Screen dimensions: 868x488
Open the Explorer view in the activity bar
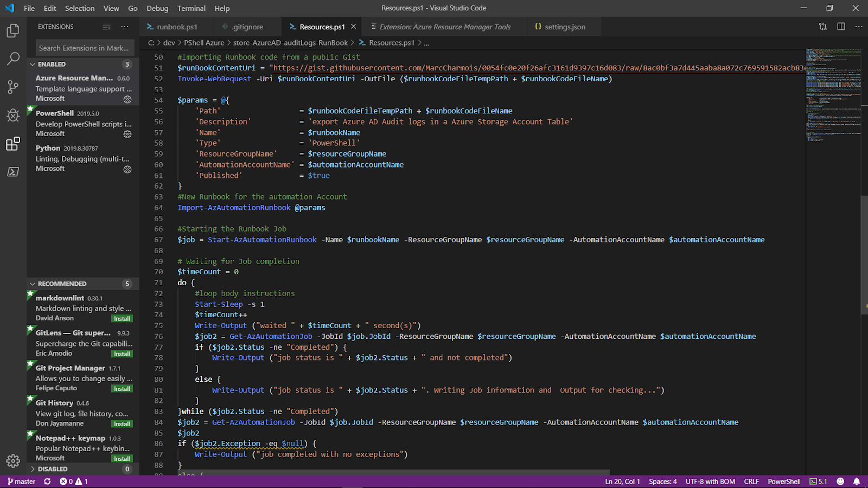click(x=13, y=31)
